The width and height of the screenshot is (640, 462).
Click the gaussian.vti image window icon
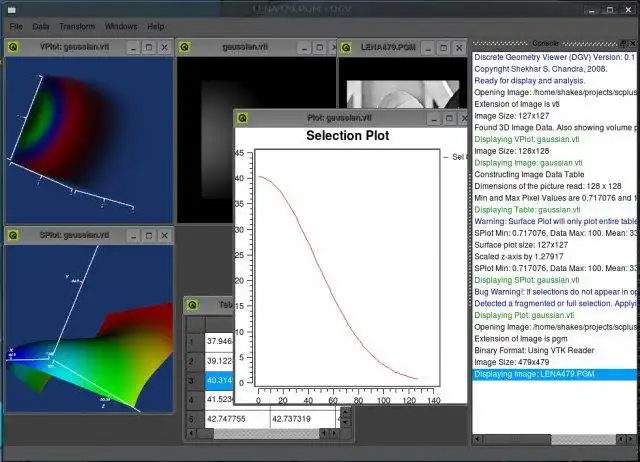pos(185,47)
